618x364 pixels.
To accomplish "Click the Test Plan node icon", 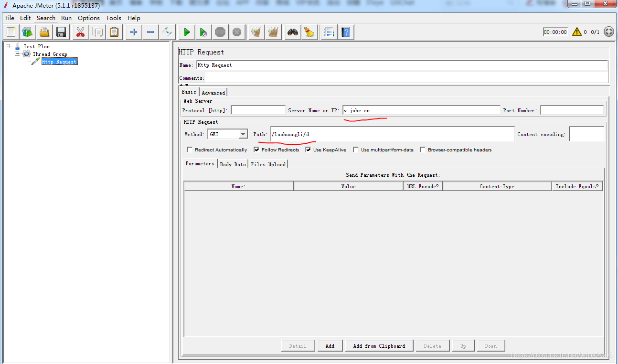I will pyautogui.click(x=17, y=46).
